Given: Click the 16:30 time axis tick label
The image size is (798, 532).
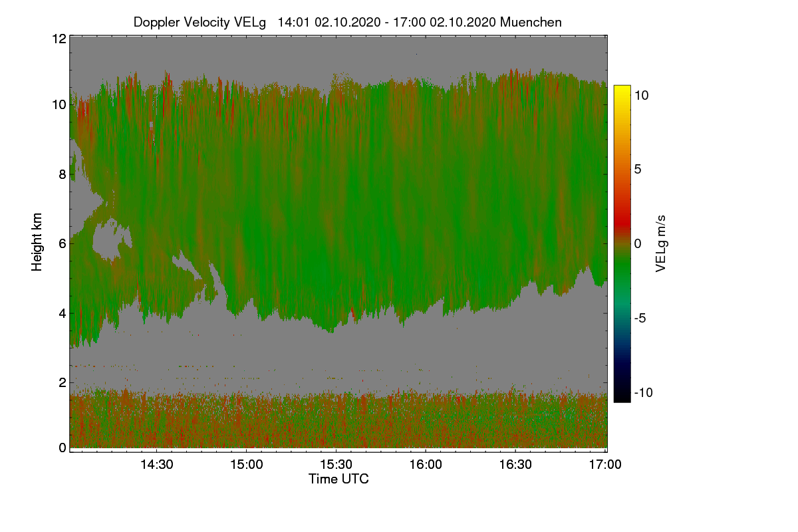Looking at the screenshot, I should click(x=515, y=465).
